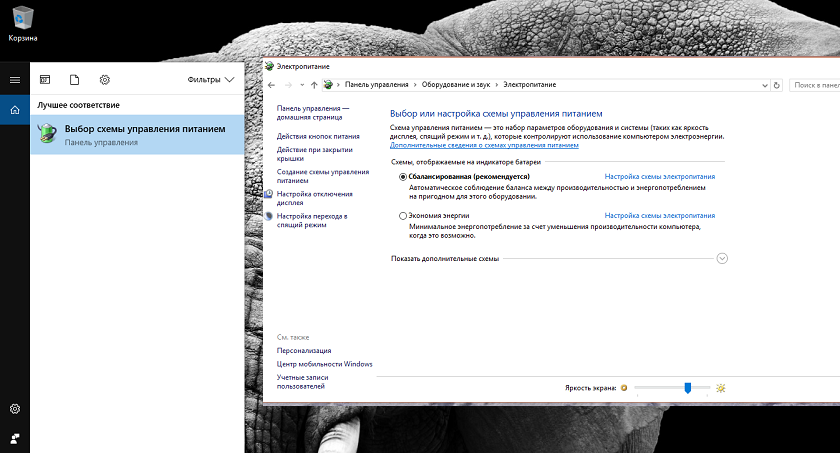
Task: Click the Up arrow navigation button
Action: point(314,86)
